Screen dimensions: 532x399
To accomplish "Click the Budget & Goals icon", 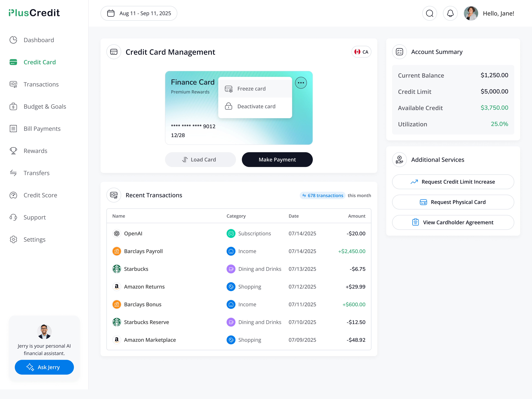I will [13, 107].
